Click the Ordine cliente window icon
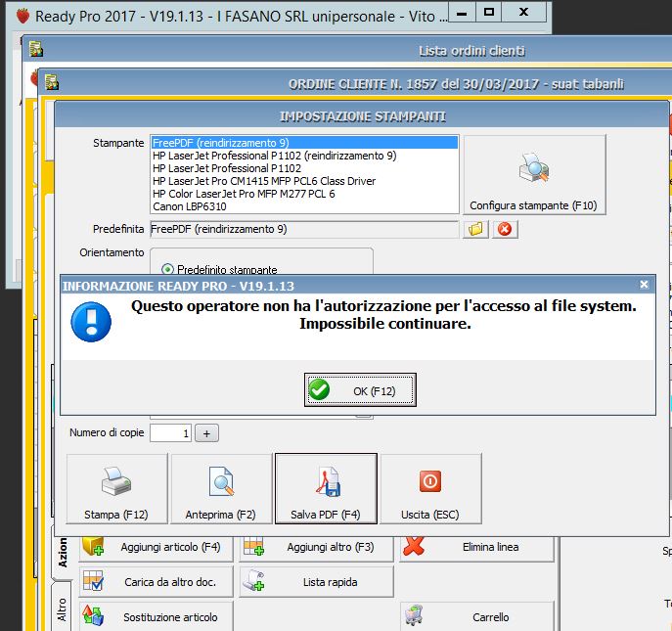This screenshot has width=672, height=631. click(52, 82)
